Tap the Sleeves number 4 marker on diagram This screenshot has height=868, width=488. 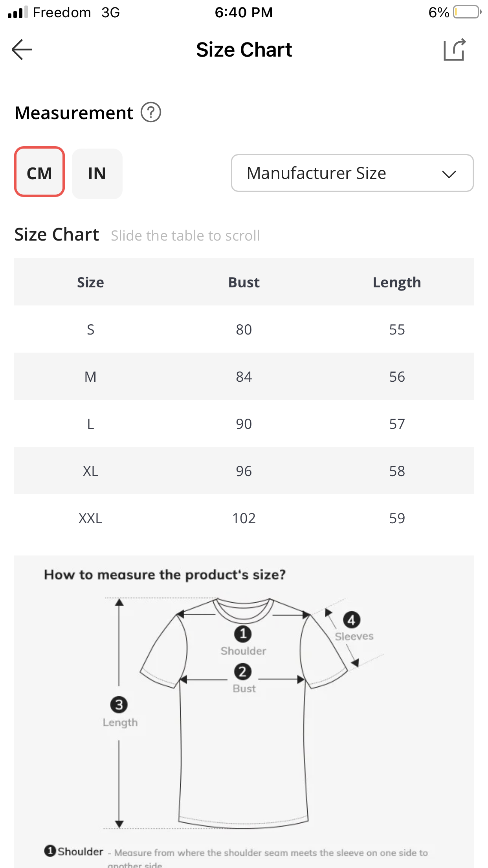(x=352, y=620)
